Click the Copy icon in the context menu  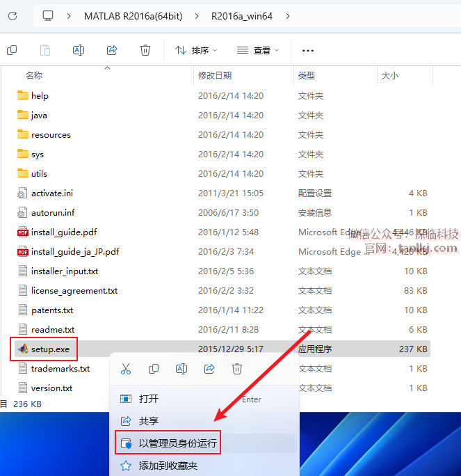154,369
